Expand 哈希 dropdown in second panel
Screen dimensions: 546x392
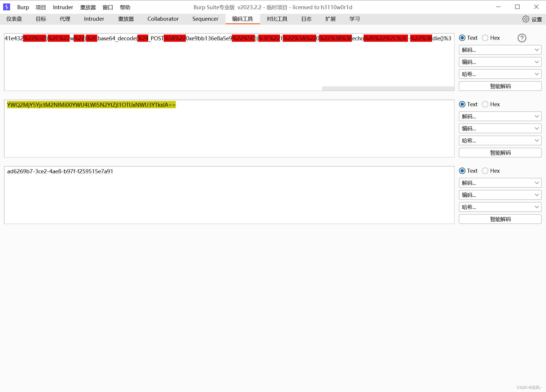pos(500,140)
